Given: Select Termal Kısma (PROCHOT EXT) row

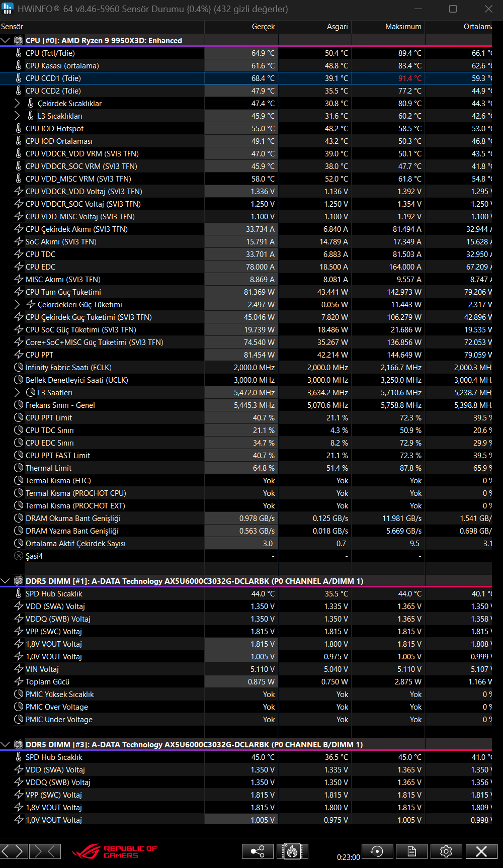Looking at the screenshot, I should 246,505.
